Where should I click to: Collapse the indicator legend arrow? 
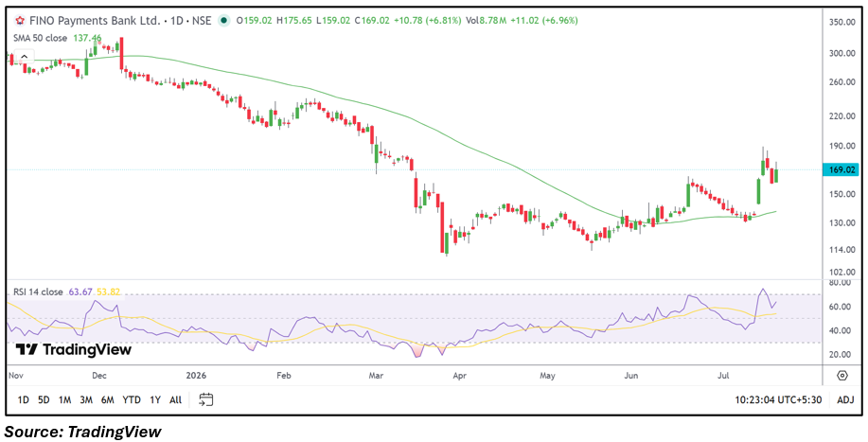pyautogui.click(x=24, y=57)
